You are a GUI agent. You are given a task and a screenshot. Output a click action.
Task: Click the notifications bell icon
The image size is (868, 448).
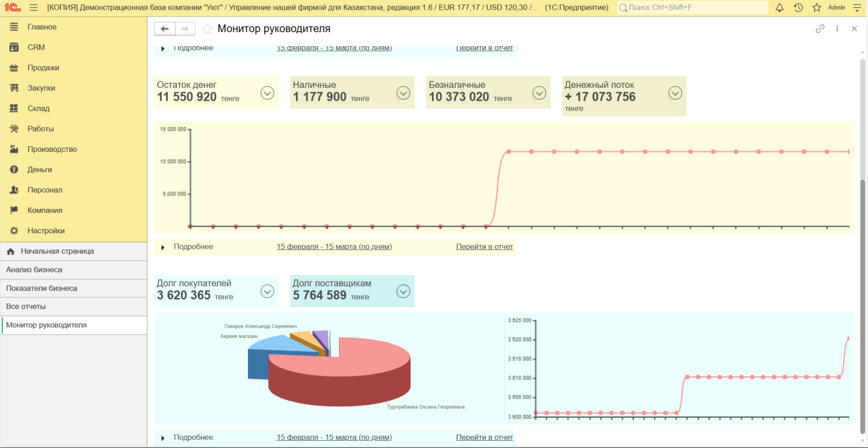point(779,7)
